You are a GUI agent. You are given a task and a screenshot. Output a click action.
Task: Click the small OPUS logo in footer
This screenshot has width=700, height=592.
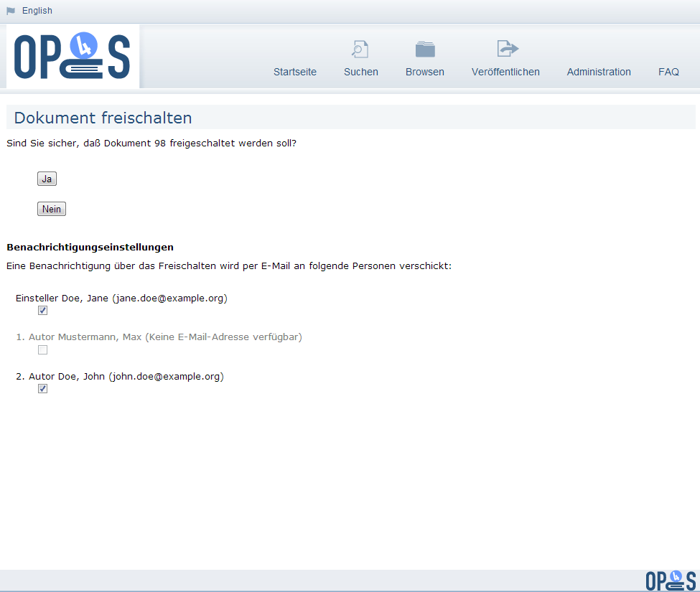[x=671, y=581]
